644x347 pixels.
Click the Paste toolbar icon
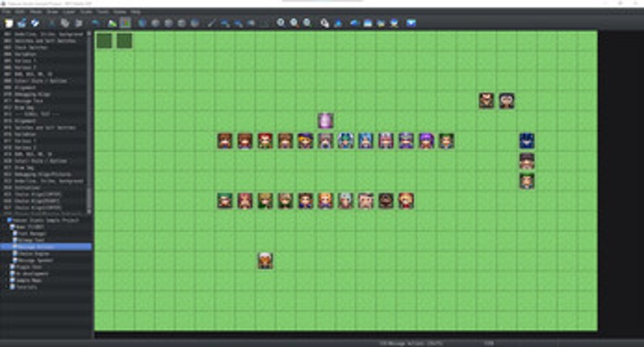78,23
